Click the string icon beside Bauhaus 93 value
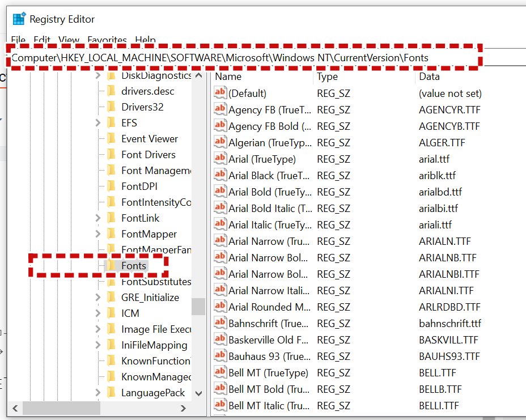This screenshot has height=420, width=526. coord(220,355)
